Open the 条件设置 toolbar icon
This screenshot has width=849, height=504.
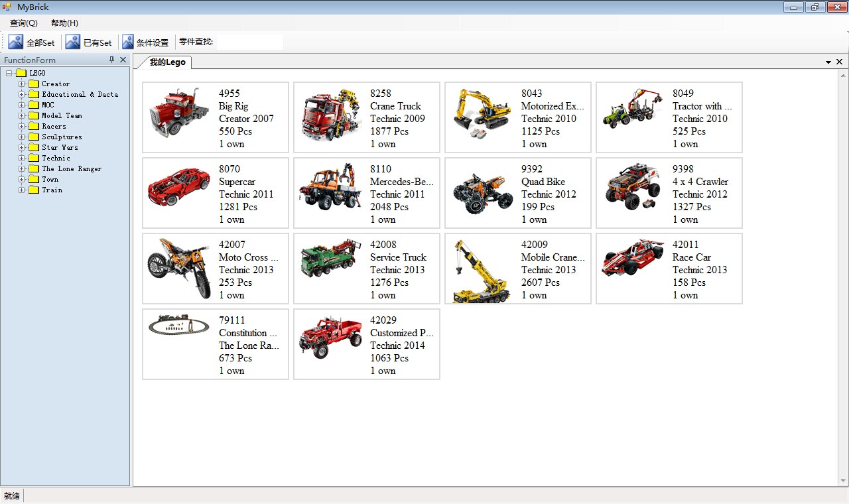(128, 42)
